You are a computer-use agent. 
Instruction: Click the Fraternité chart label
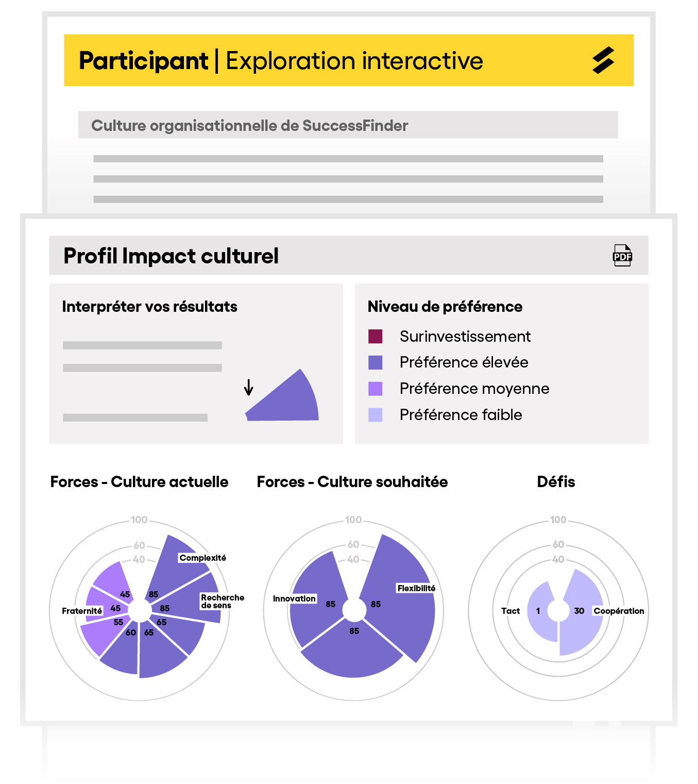(x=82, y=611)
